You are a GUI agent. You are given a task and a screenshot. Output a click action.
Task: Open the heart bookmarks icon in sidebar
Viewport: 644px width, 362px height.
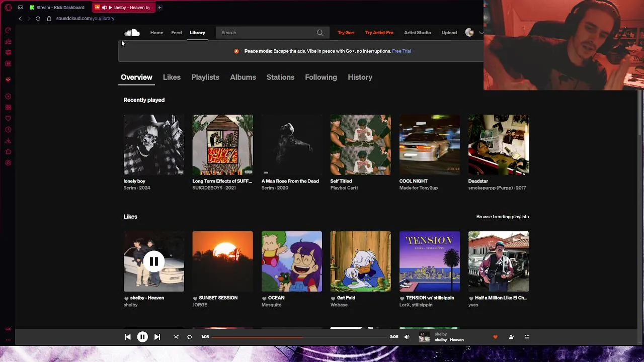coord(8,119)
